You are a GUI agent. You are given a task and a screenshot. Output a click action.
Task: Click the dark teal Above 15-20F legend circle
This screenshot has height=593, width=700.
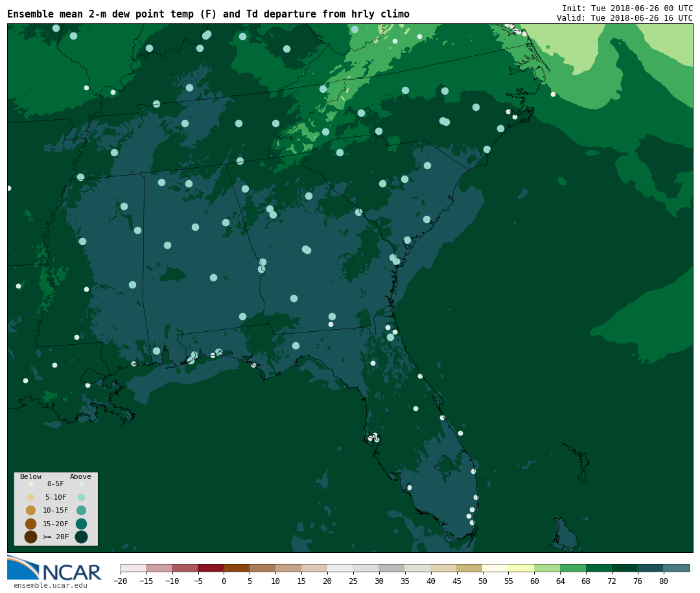point(81,524)
